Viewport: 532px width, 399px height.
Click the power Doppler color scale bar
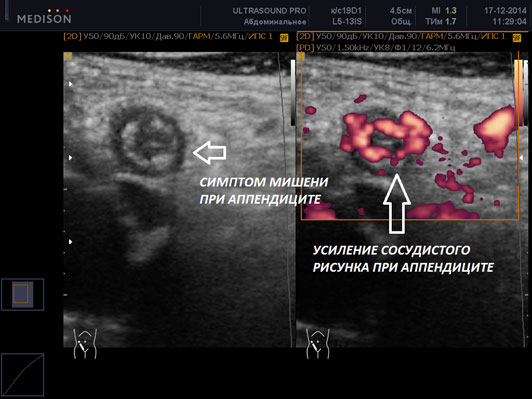[518, 92]
